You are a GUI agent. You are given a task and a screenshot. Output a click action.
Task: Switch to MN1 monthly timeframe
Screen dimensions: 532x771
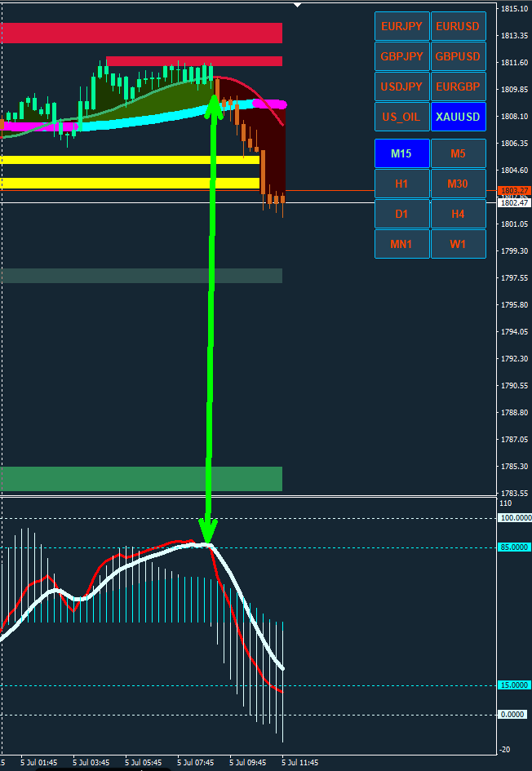pyautogui.click(x=401, y=244)
